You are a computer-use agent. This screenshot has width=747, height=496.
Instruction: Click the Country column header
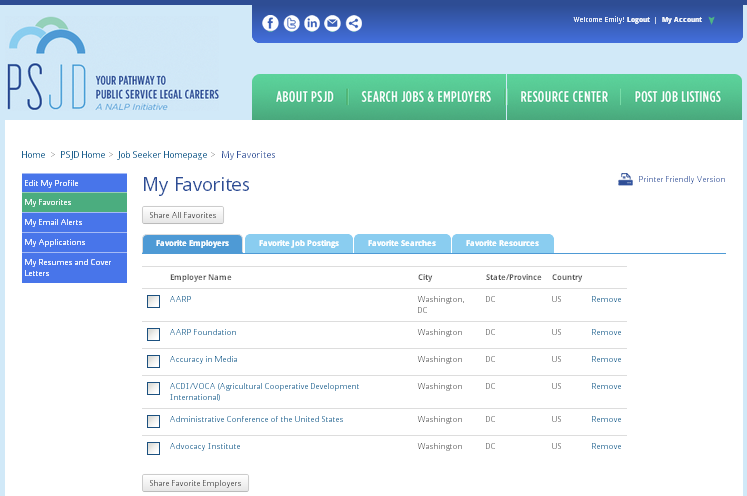click(x=567, y=277)
